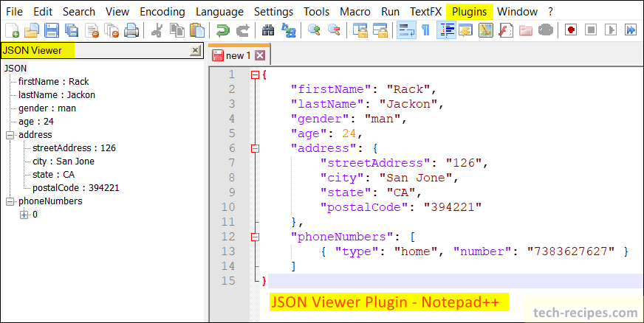Collapse the address tree node
This screenshot has height=323, width=644.
click(x=10, y=135)
